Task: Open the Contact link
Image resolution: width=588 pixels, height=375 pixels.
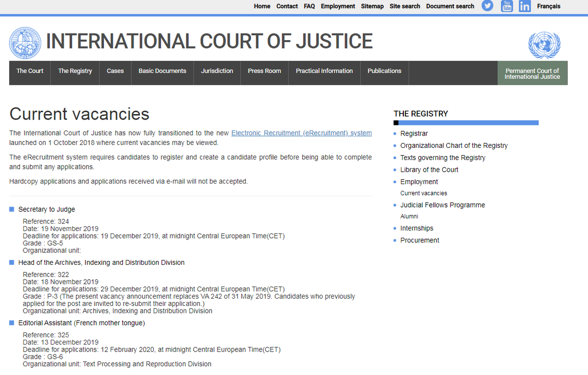Action: (x=287, y=6)
